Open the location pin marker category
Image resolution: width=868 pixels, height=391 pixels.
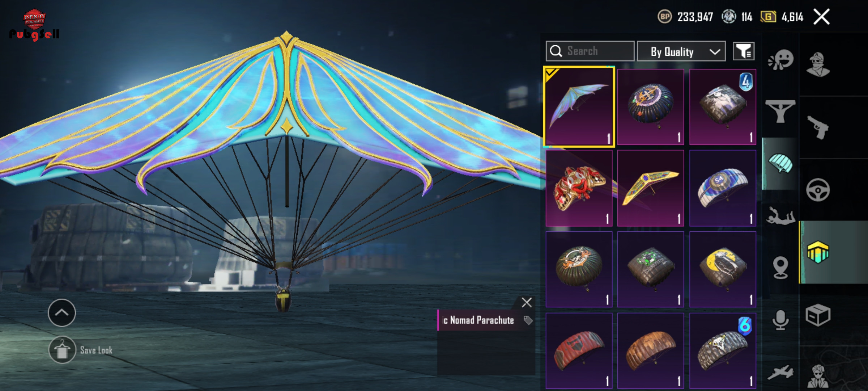click(780, 268)
